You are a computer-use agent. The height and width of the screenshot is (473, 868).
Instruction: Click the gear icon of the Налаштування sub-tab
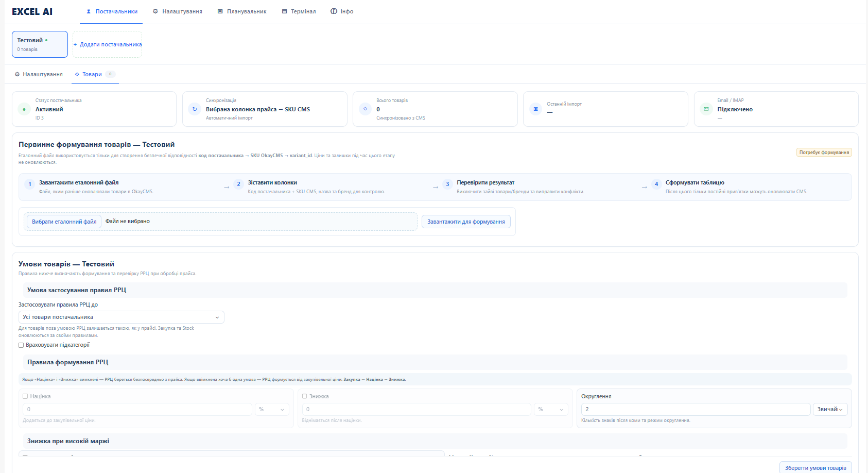(x=17, y=74)
